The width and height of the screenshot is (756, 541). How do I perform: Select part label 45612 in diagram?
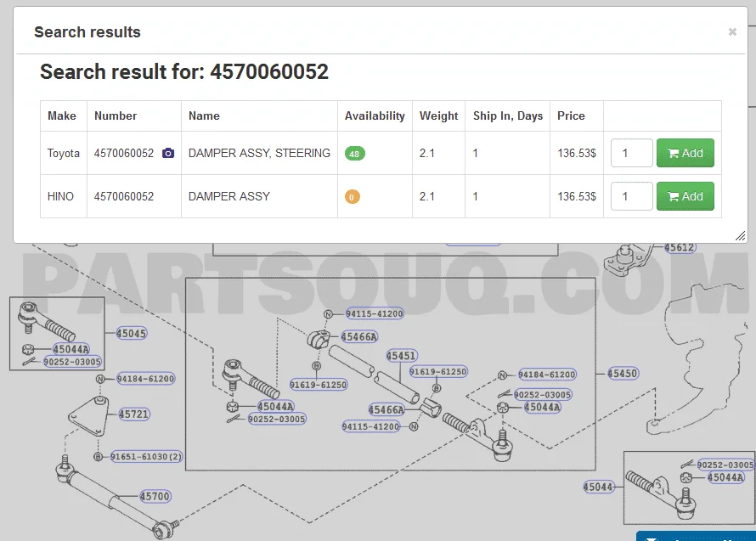click(680, 248)
